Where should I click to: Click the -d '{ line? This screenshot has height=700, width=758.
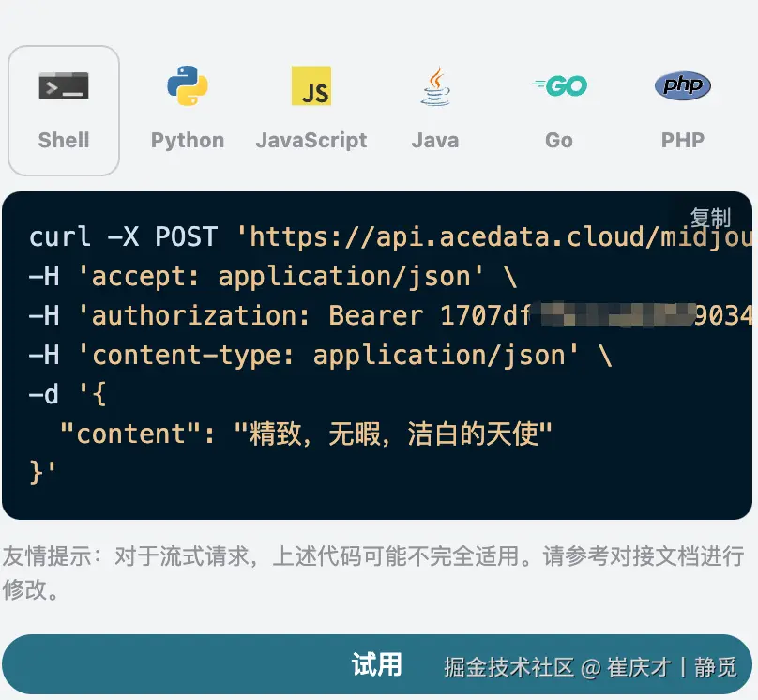pos(68,394)
